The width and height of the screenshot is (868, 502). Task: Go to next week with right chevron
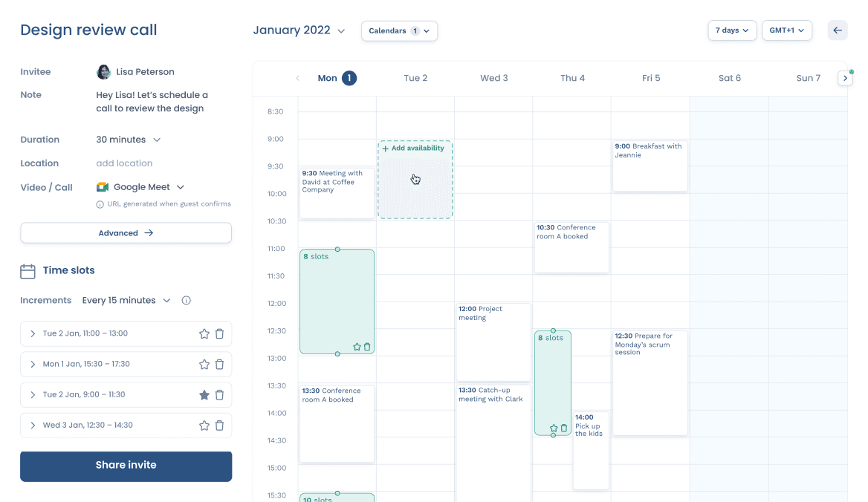click(x=845, y=78)
